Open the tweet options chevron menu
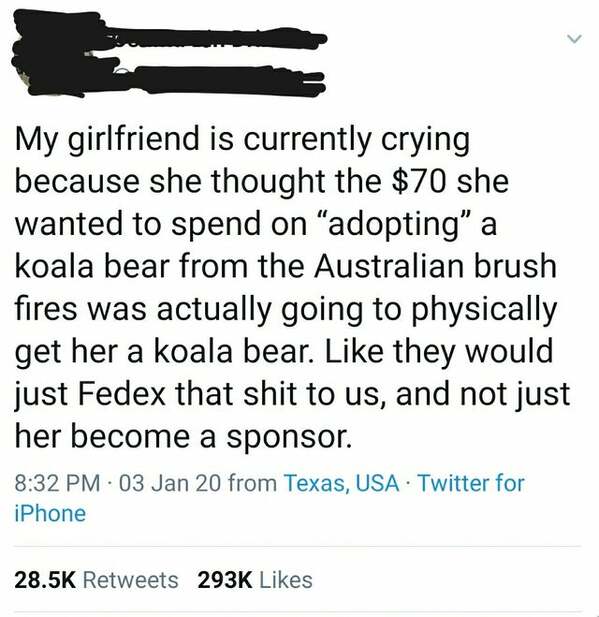599x617 pixels. [x=573, y=39]
